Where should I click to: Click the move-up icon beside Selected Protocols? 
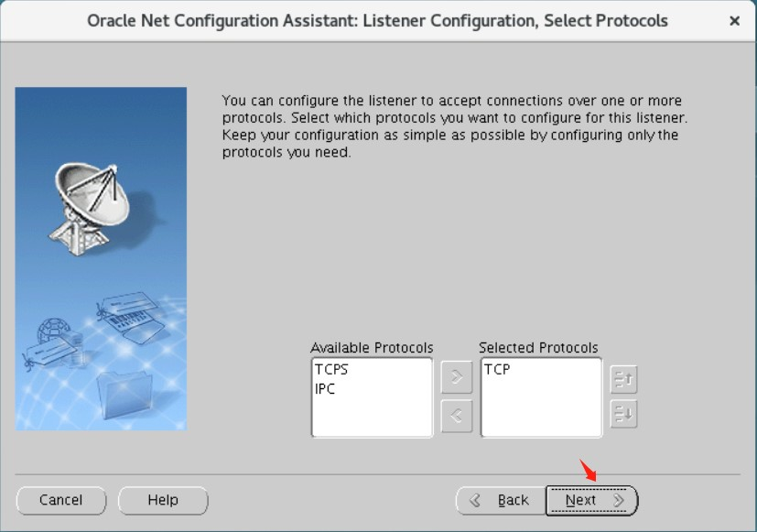coord(623,379)
